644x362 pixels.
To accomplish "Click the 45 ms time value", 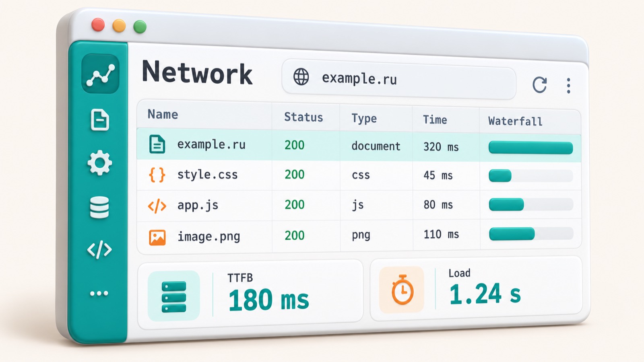I will (x=438, y=175).
